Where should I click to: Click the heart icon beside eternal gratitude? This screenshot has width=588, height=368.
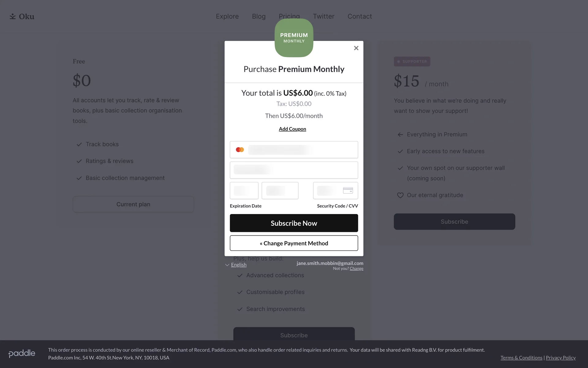coord(400,195)
